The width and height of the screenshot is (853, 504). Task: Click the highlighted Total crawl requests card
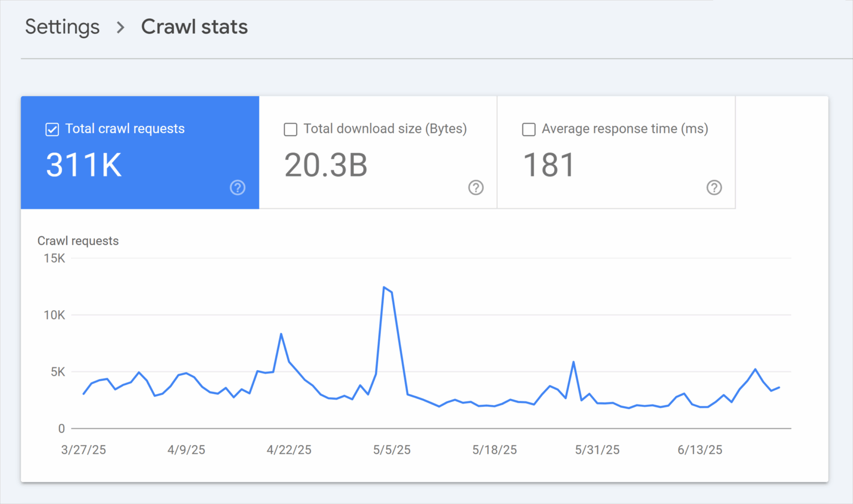[139, 153]
